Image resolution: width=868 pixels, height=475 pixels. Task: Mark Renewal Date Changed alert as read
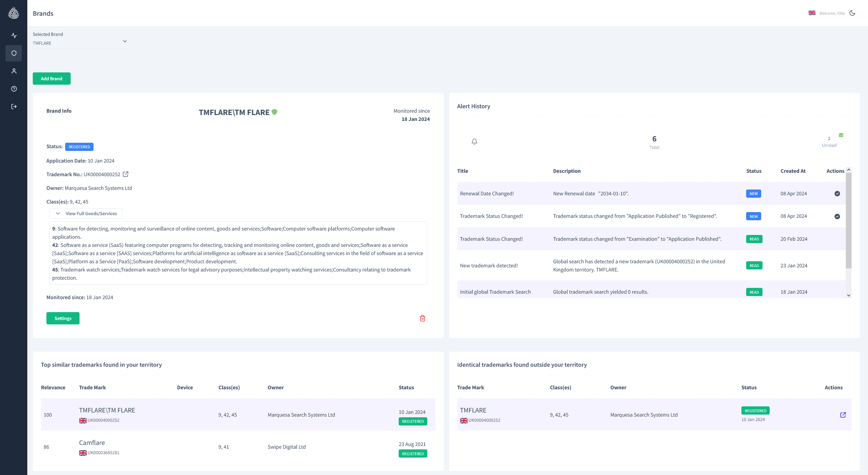coord(837,194)
